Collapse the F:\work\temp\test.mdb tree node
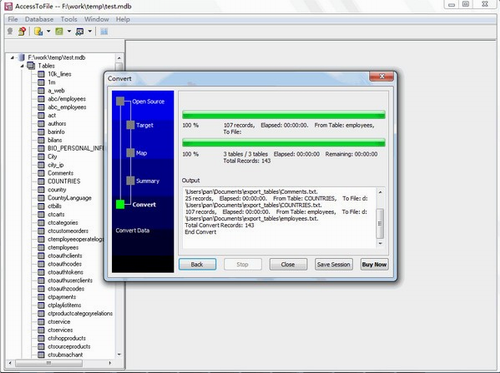The image size is (500, 373). coord(12,58)
